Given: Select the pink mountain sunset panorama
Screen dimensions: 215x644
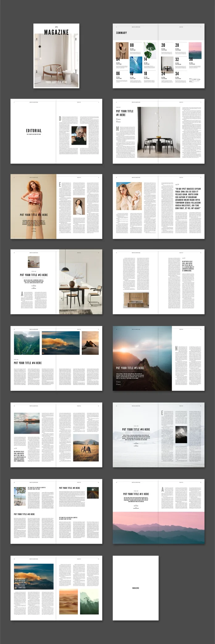Looking at the screenshot, I should tap(158, 528).
